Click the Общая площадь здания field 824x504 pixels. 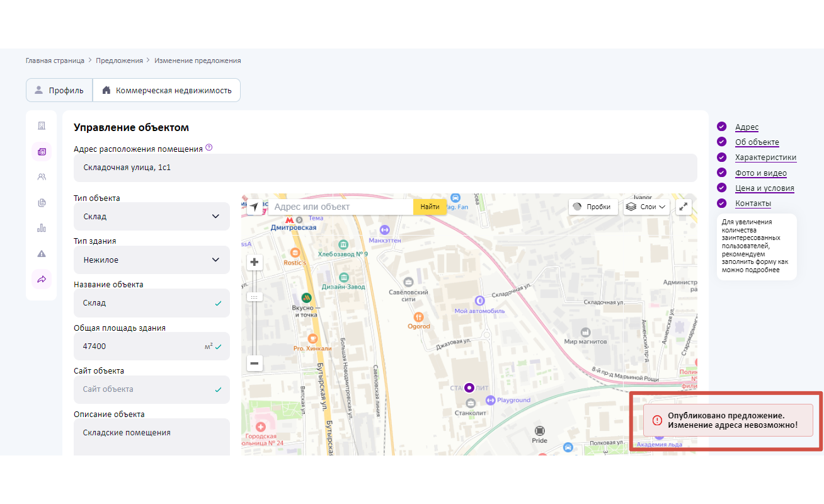(152, 346)
